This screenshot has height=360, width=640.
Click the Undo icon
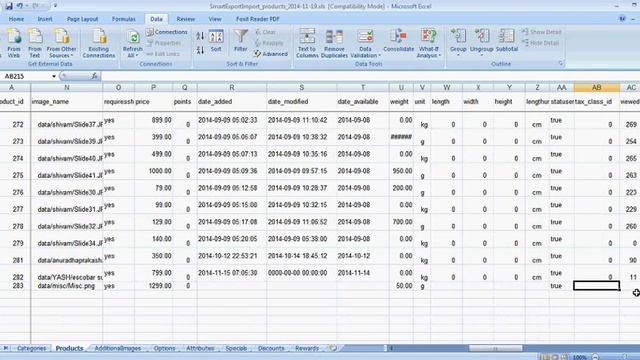click(20, 6)
